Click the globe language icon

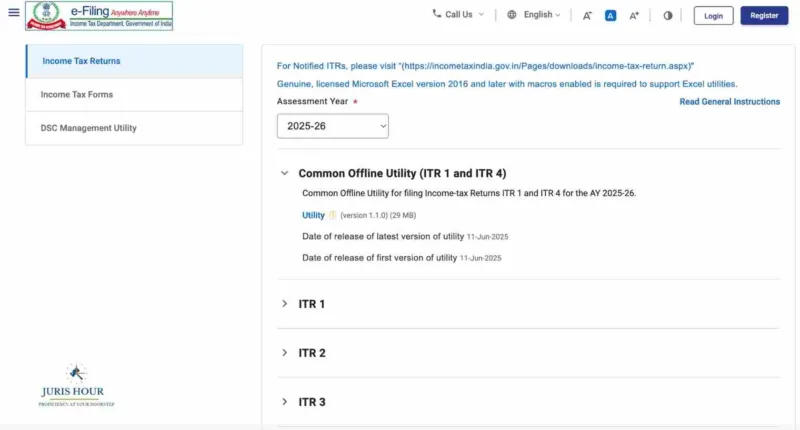pos(512,15)
